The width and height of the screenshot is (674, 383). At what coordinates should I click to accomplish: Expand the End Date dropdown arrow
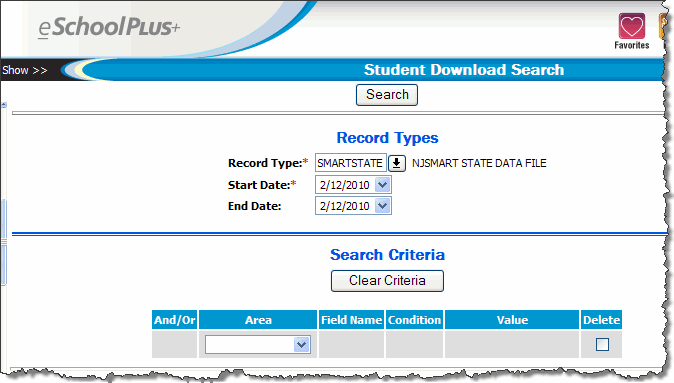pos(383,206)
